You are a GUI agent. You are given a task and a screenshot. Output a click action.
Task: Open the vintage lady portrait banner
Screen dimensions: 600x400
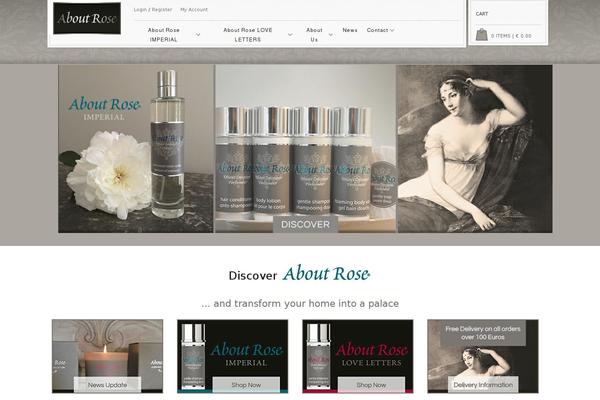click(475, 149)
